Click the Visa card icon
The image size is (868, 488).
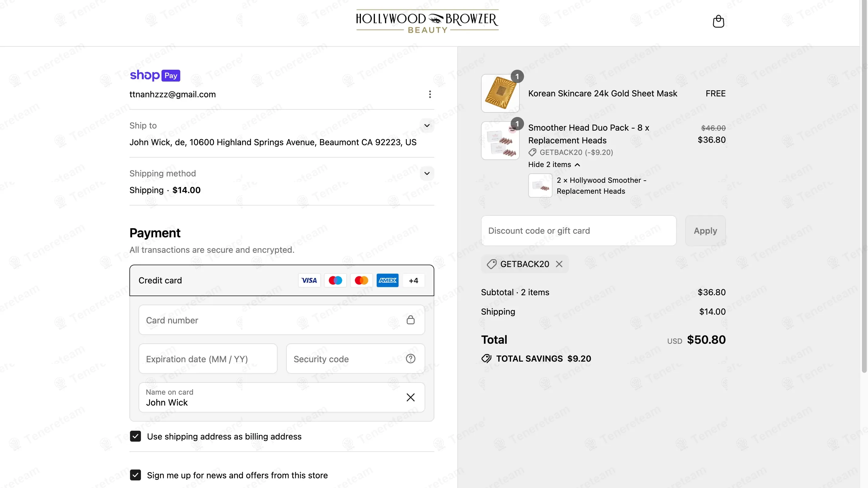(x=309, y=280)
